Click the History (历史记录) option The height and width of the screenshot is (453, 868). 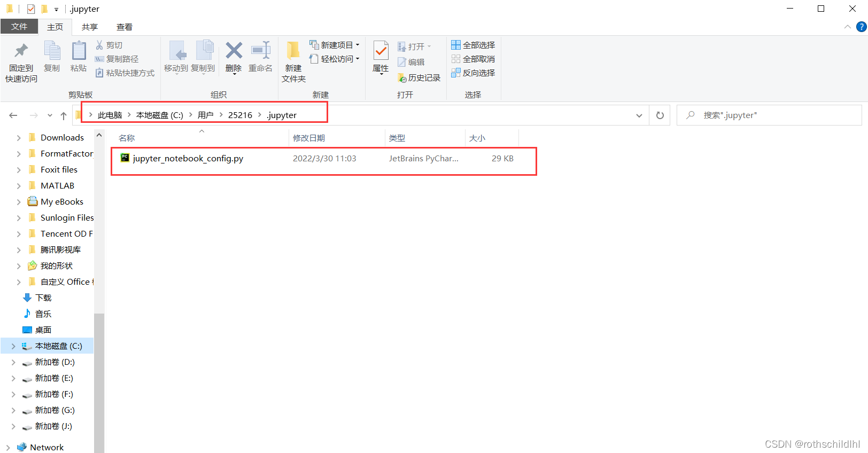pos(419,78)
